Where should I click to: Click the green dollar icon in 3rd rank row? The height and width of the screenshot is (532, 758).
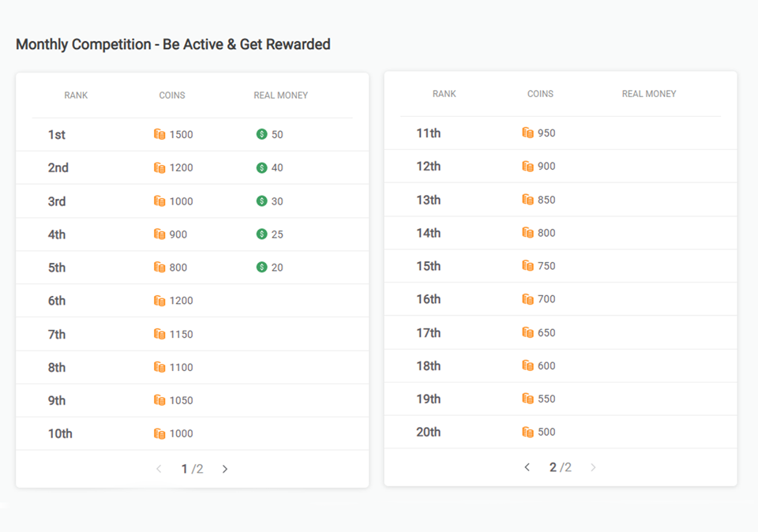(x=261, y=201)
